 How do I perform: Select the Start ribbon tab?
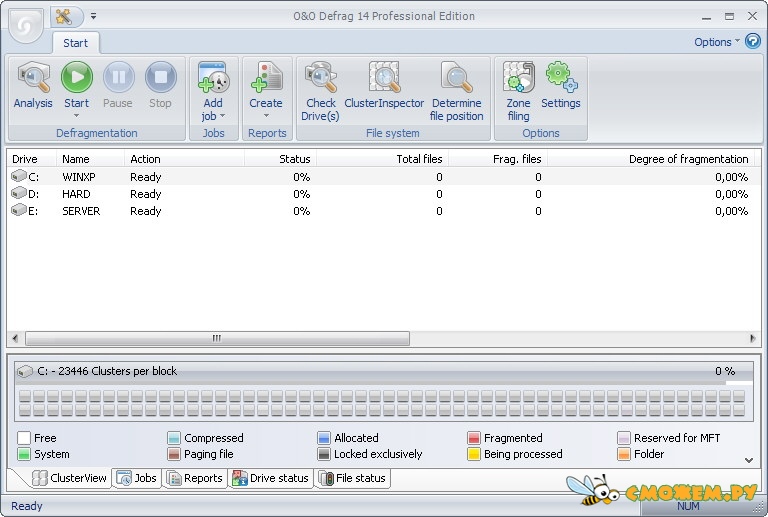coord(75,43)
